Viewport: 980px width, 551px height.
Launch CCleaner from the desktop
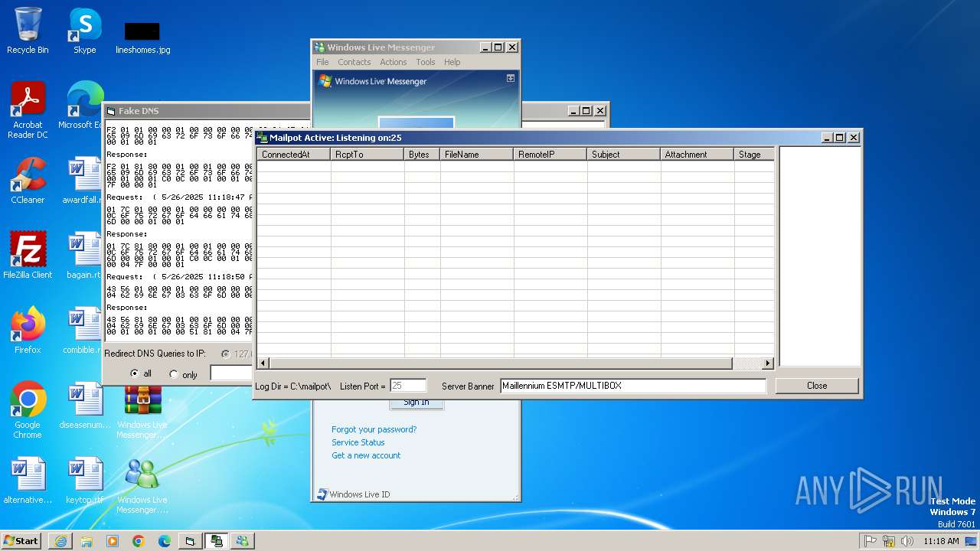pyautogui.click(x=28, y=181)
